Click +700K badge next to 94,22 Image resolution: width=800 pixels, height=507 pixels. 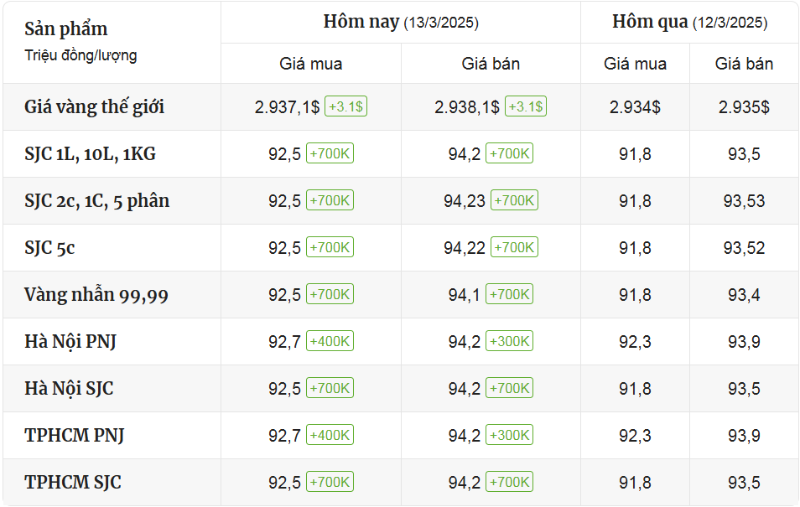pos(514,247)
